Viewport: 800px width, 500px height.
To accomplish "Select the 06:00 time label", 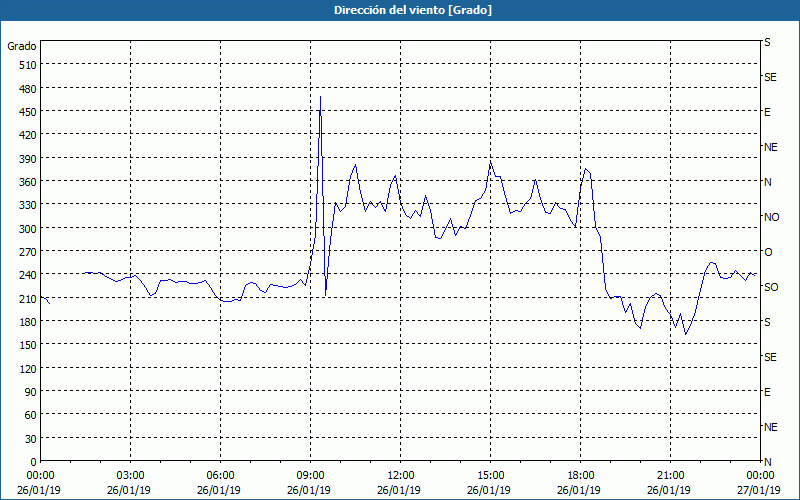I will click(x=220, y=476).
